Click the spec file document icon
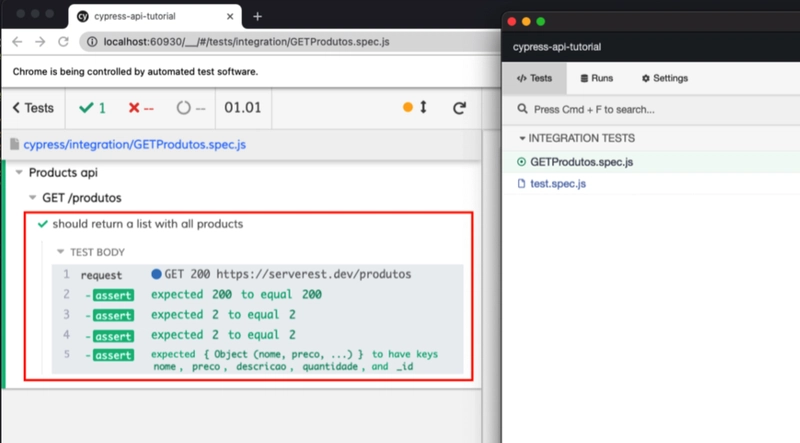800x443 pixels. [x=15, y=144]
